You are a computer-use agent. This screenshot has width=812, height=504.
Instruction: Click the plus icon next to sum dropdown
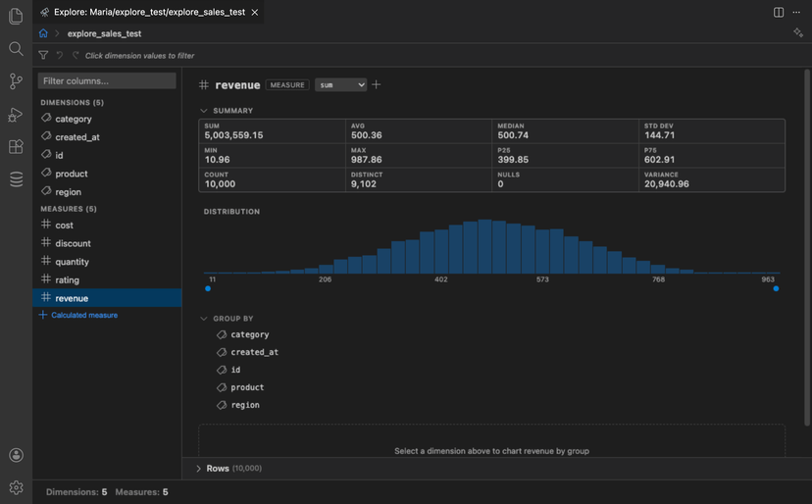point(377,84)
